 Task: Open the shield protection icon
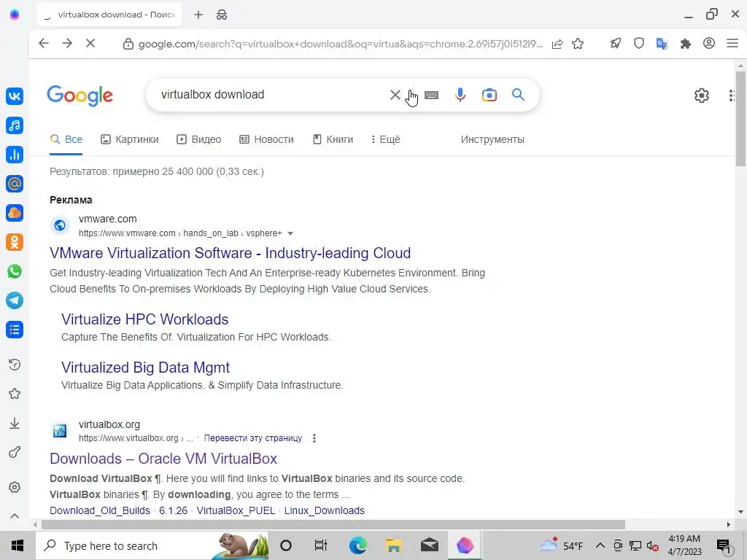point(639,44)
